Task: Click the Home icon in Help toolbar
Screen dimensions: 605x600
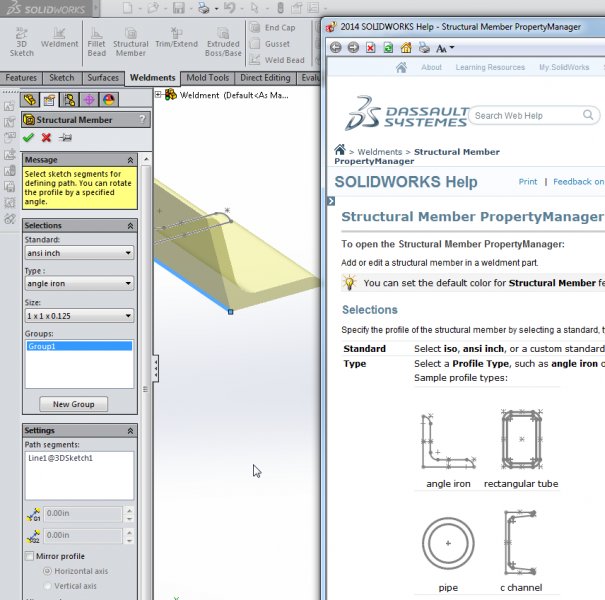Action: (x=406, y=48)
